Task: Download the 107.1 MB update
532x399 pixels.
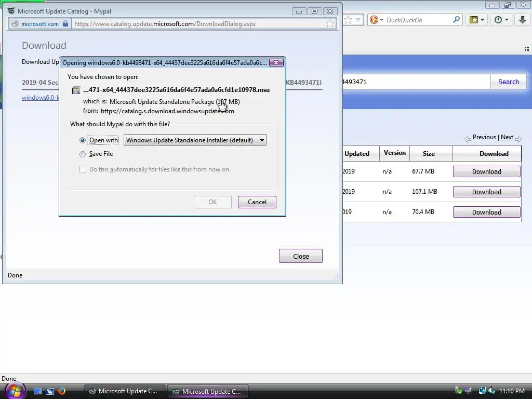Action: [x=486, y=192]
